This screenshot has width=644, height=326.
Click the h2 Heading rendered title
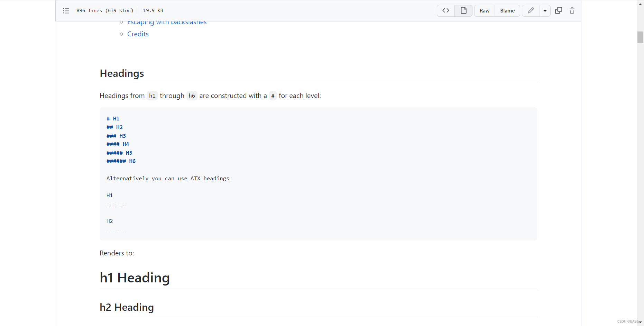(127, 307)
